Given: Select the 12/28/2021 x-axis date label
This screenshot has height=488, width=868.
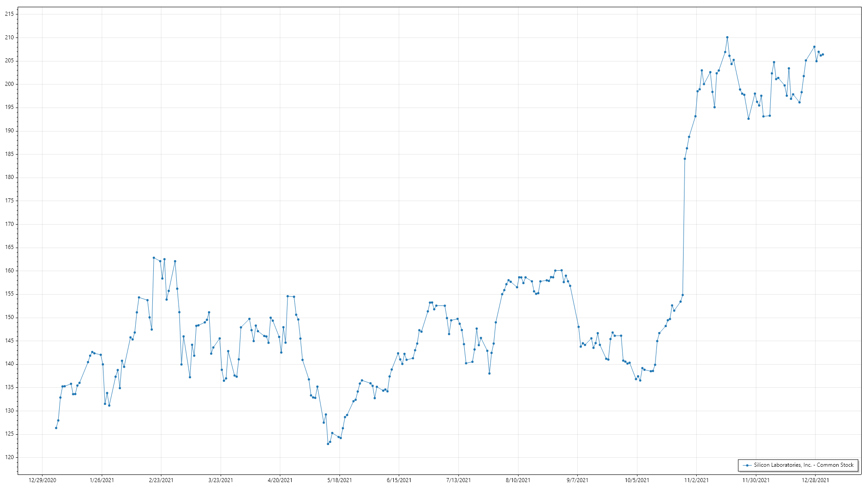Looking at the screenshot, I should (x=815, y=480).
